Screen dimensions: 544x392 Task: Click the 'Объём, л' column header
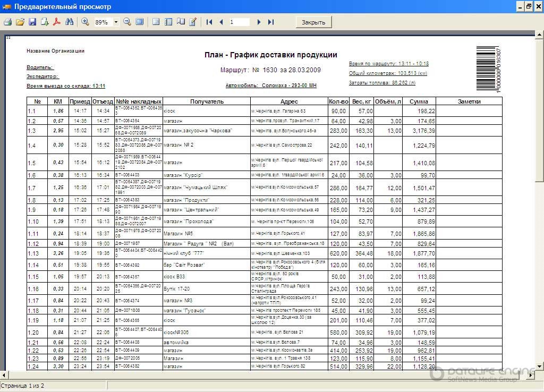pos(388,101)
